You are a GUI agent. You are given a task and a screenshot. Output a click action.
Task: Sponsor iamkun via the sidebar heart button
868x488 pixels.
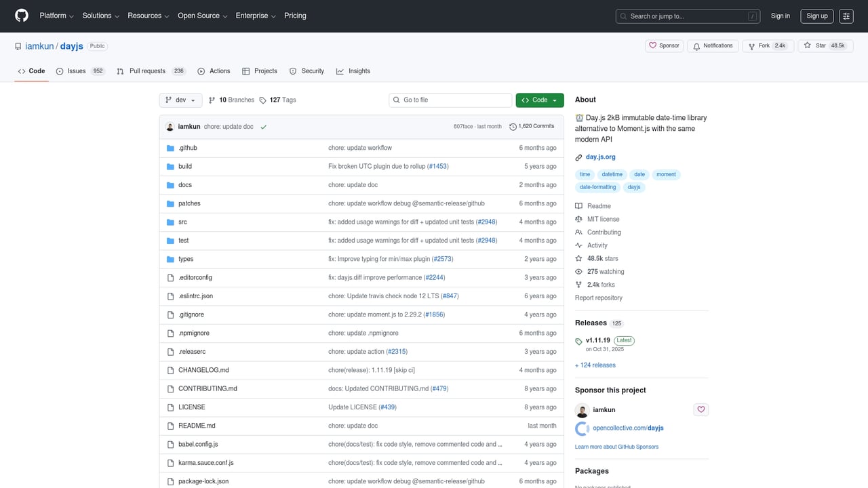pyautogui.click(x=701, y=409)
